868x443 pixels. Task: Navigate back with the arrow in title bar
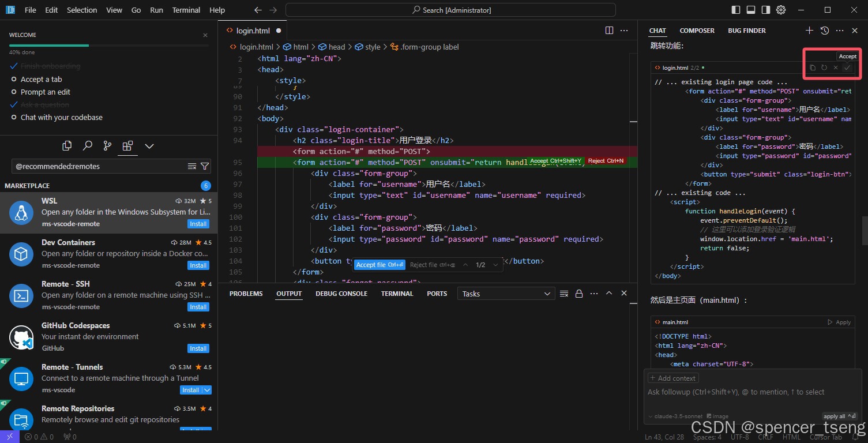(x=258, y=10)
